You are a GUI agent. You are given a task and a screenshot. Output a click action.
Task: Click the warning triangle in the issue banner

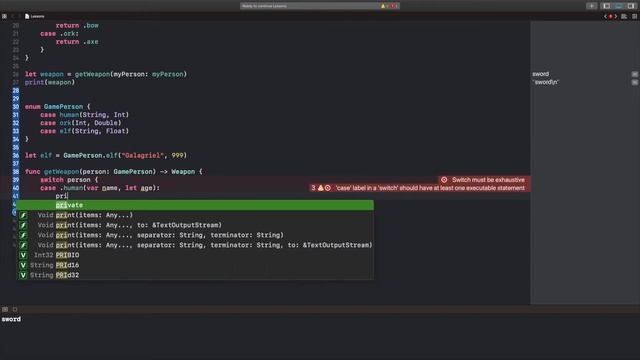(321, 188)
